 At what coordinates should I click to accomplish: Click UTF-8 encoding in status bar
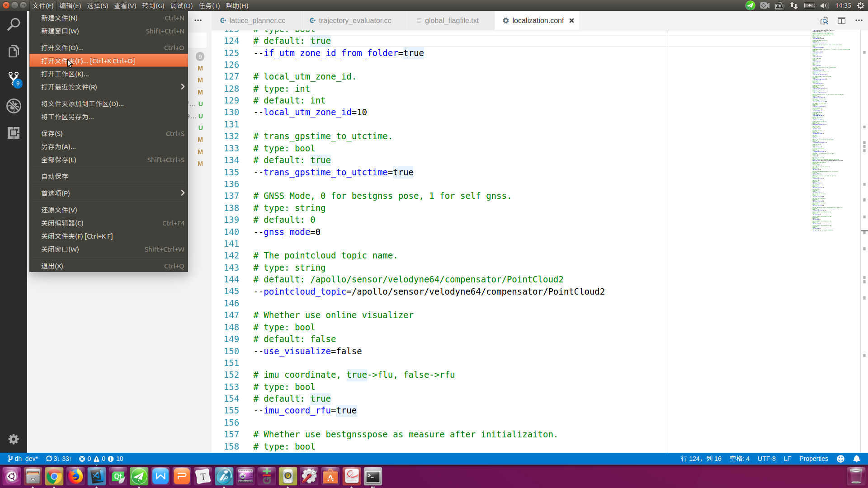click(766, 459)
